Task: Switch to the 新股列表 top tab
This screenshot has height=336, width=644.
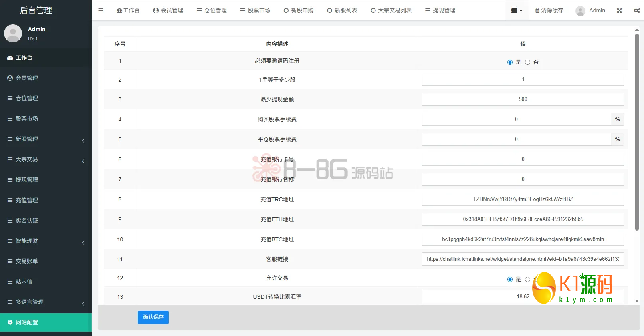Action: [342, 10]
